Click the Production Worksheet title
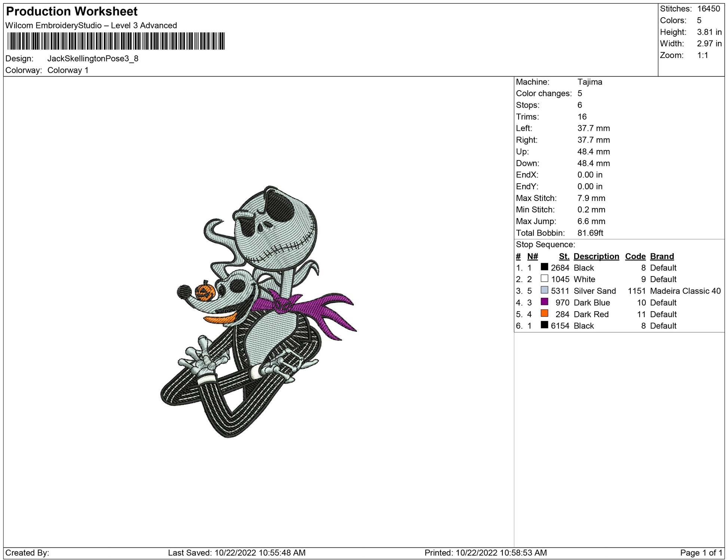Viewport: 728px width, 560px height. coord(72,12)
